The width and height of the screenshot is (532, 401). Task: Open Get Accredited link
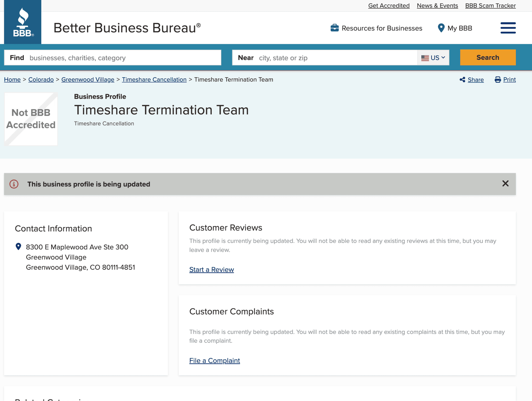(389, 6)
